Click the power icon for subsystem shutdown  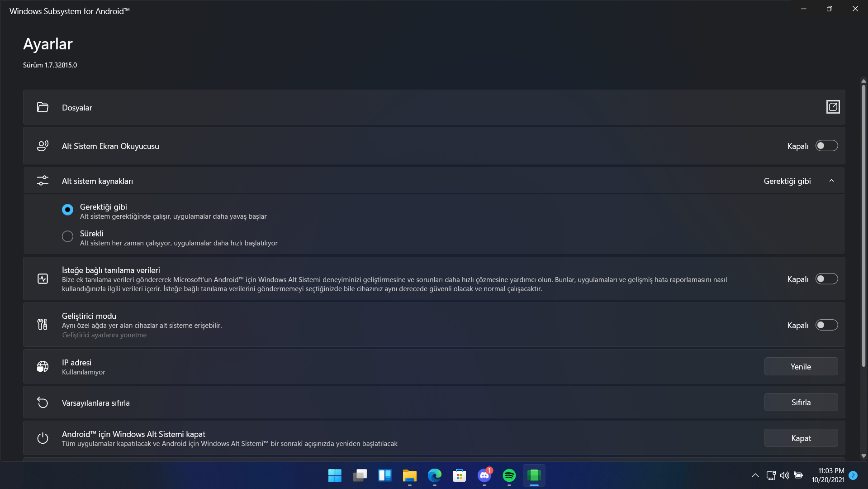click(x=43, y=438)
